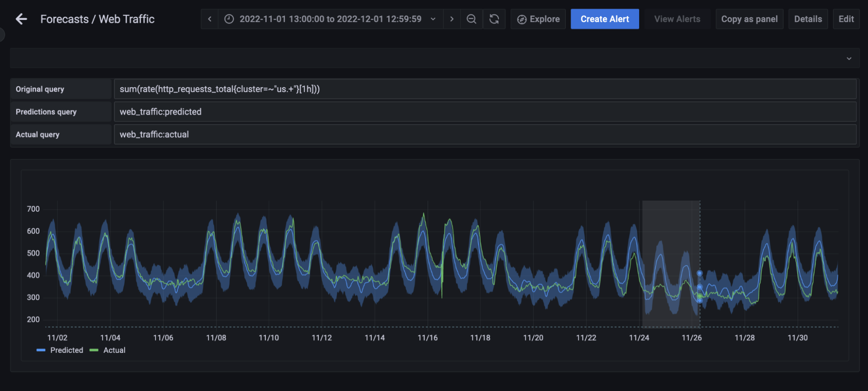
Task: Open Explore with compass icon
Action: click(x=538, y=19)
